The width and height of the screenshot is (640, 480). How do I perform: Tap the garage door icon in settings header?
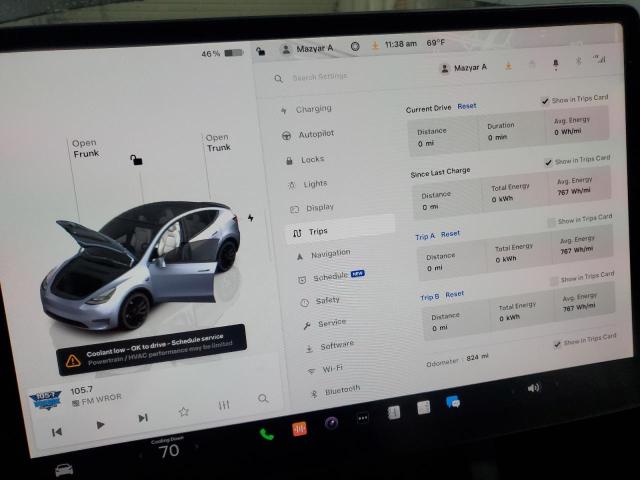click(x=532, y=64)
